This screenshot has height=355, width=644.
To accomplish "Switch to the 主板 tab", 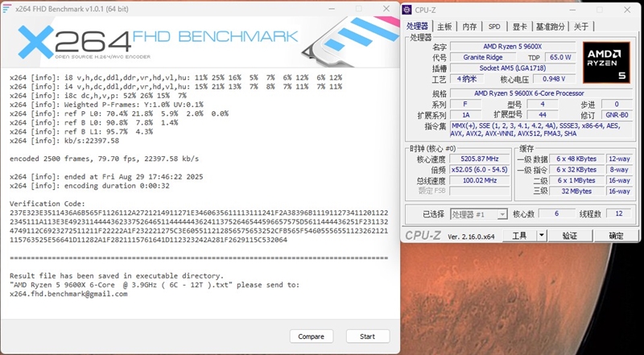I will (x=444, y=27).
